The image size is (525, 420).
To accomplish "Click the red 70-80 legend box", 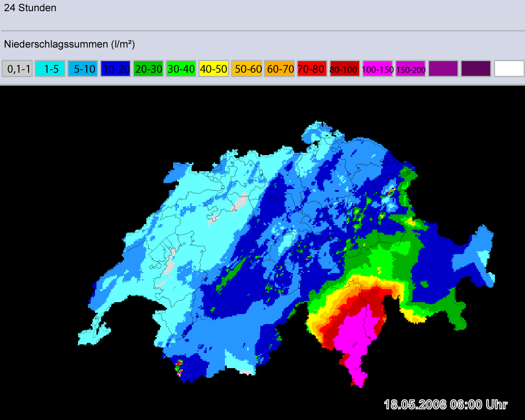I will [312, 69].
